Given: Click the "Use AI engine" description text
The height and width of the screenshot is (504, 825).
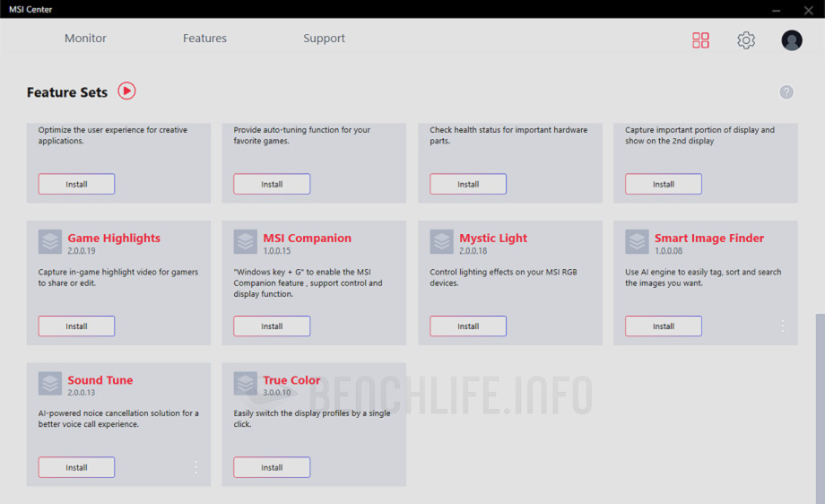Looking at the screenshot, I should tap(703, 277).
